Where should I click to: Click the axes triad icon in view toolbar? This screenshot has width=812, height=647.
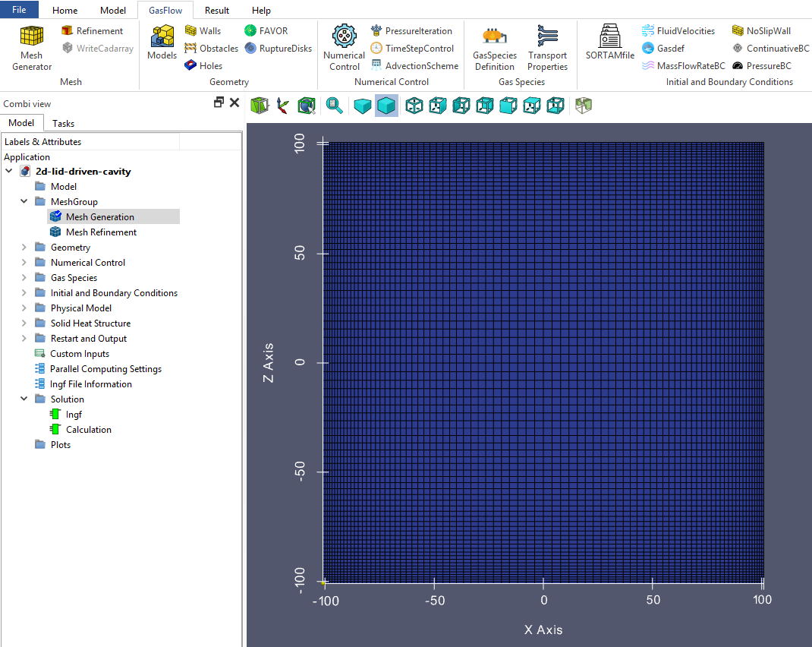coord(283,106)
